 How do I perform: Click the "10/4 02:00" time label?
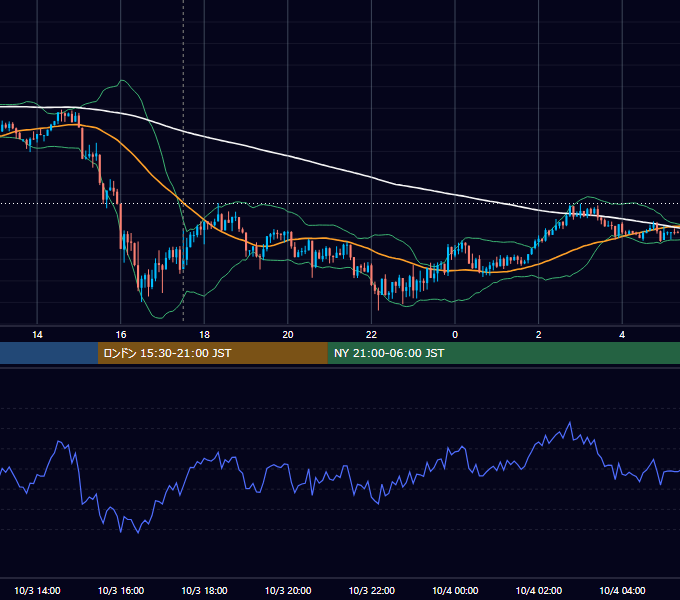click(x=539, y=590)
